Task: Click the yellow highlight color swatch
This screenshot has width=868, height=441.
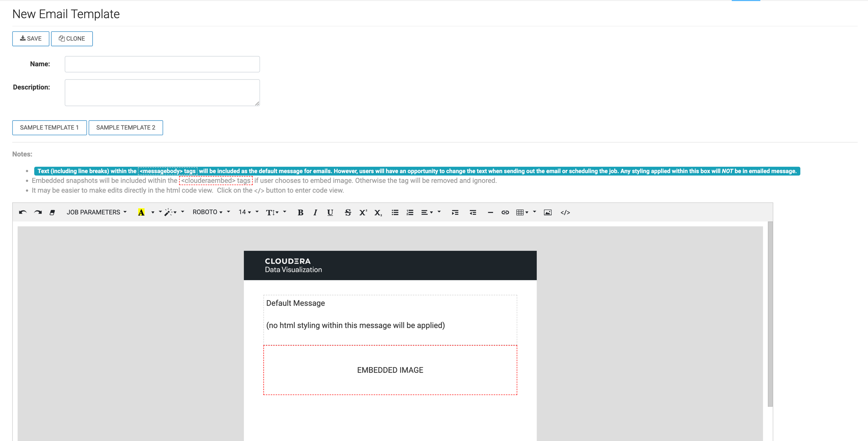Action: (x=141, y=213)
